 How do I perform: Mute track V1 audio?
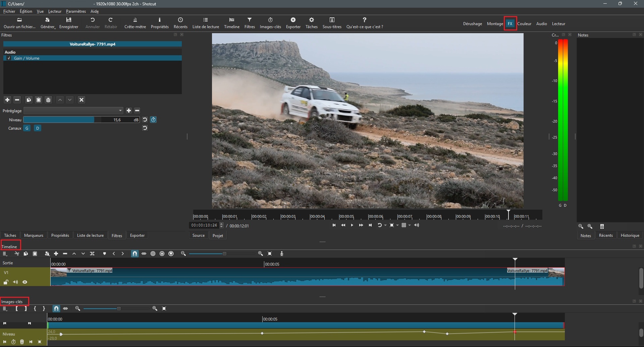[15, 282]
